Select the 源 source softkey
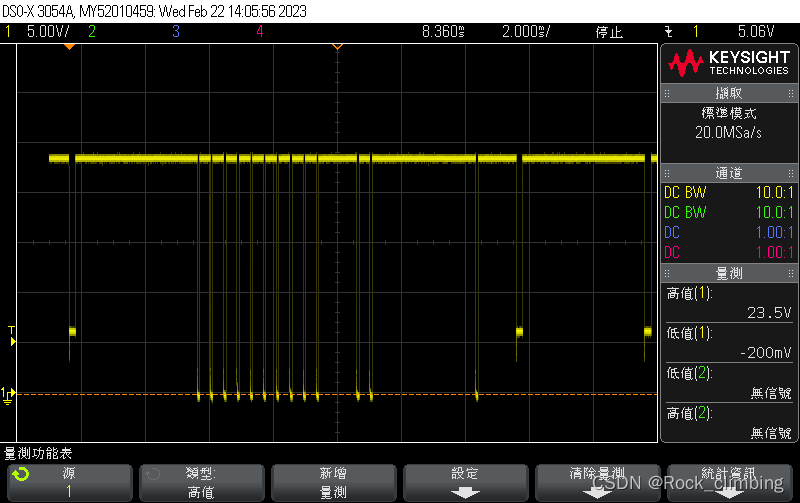 point(69,483)
